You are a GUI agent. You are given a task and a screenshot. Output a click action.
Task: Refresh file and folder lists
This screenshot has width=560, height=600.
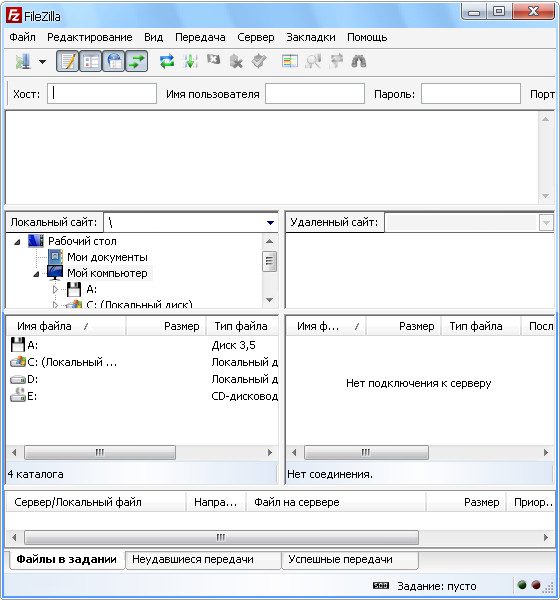[x=167, y=61]
